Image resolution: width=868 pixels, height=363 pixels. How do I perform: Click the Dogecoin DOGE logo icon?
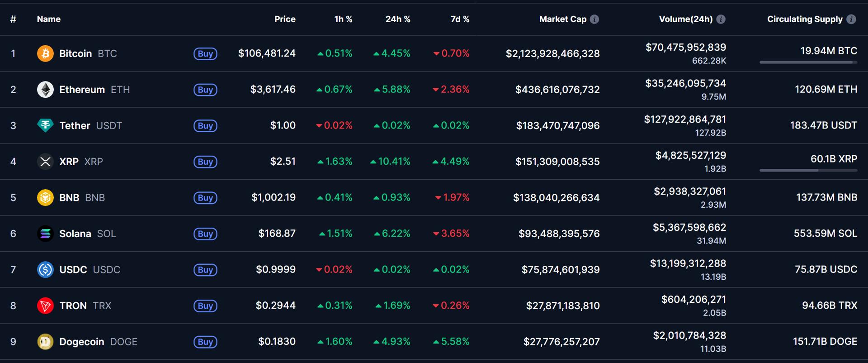[45, 342]
